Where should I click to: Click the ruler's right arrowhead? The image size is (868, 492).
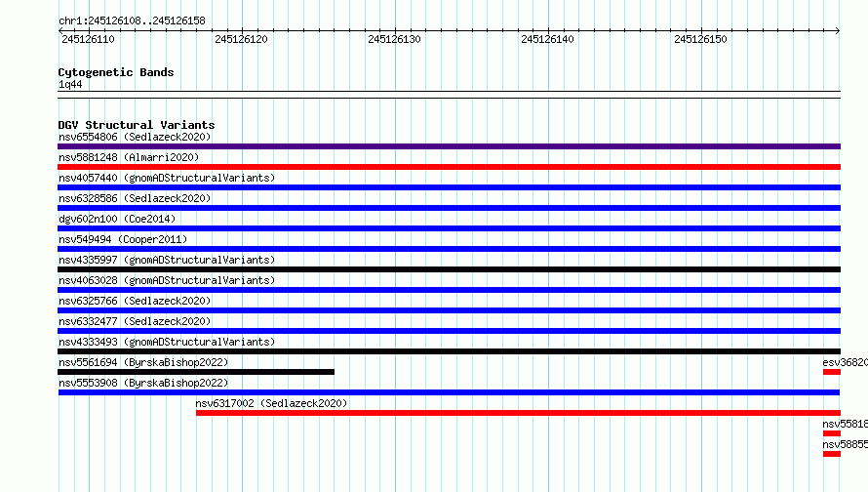click(x=838, y=30)
